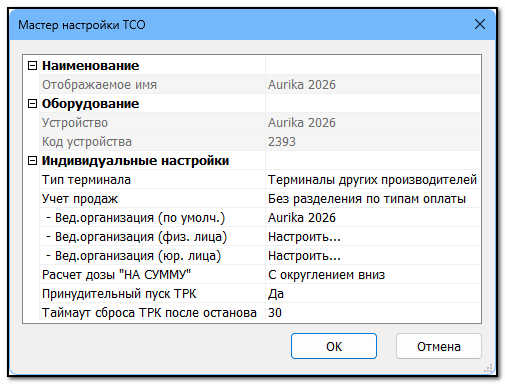Collapse the Индивидуальные настройки section
Screen dimensions: 505x384
pos(32,161)
